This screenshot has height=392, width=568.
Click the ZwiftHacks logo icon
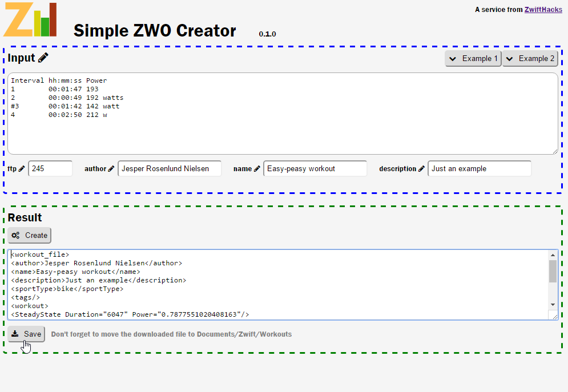click(x=30, y=19)
